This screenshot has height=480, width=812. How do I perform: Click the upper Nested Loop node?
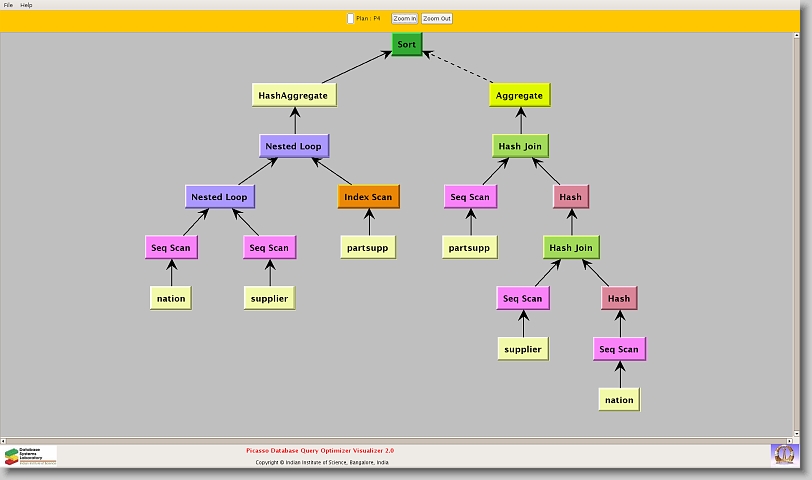coord(293,146)
